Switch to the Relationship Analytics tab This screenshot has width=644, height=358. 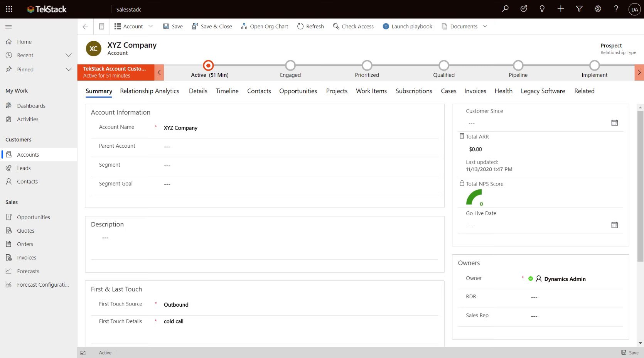coord(150,91)
